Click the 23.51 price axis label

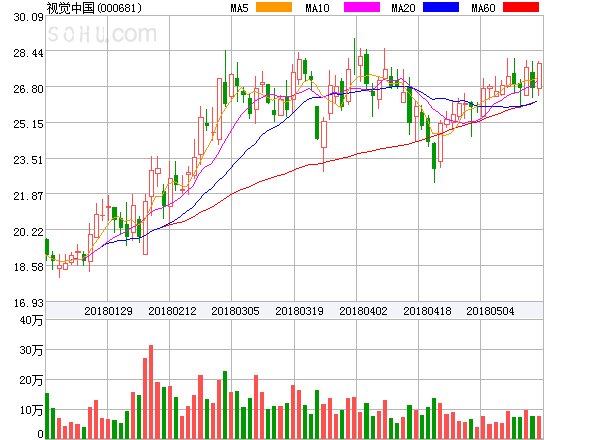point(28,160)
